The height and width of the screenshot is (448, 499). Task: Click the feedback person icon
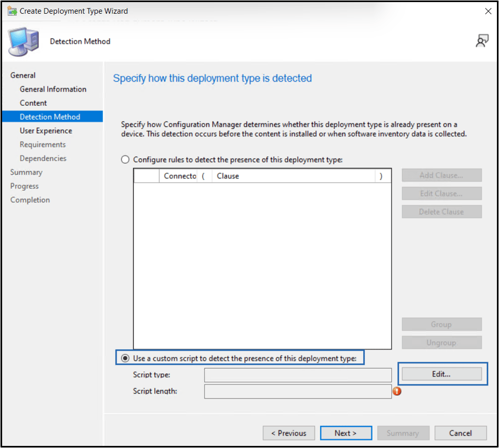(x=482, y=41)
